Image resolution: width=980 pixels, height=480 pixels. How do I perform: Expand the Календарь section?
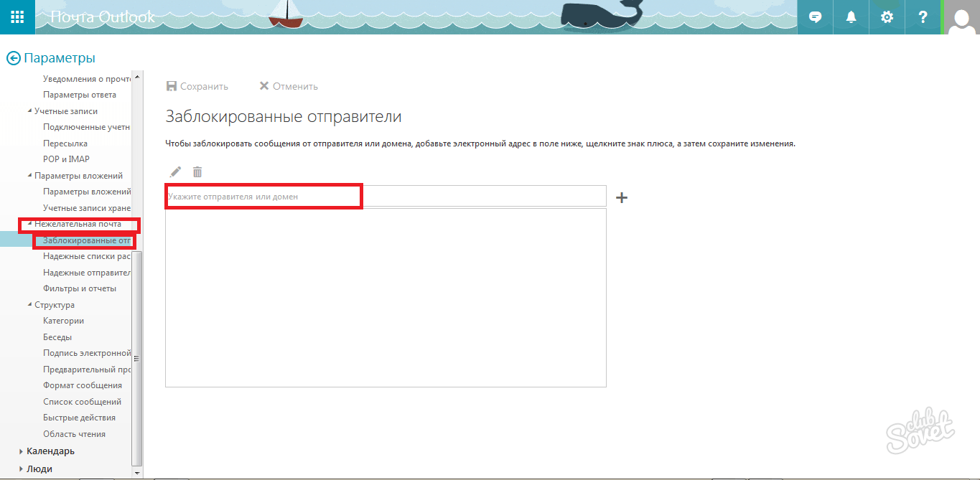pyautogui.click(x=21, y=451)
